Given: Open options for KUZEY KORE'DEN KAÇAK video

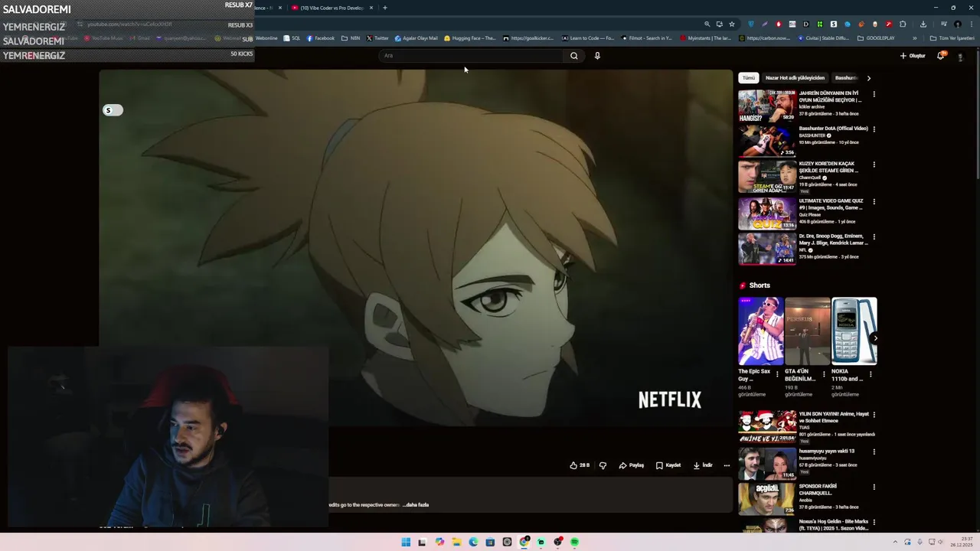Looking at the screenshot, I should point(874,165).
